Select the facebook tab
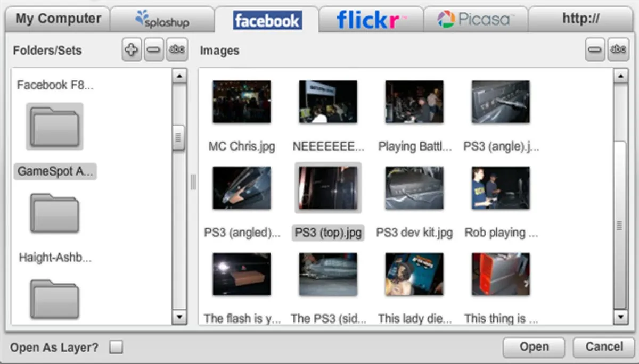 pos(267,20)
